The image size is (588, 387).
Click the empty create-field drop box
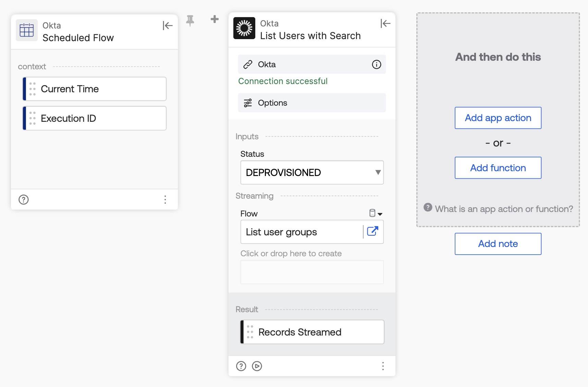[x=312, y=272]
